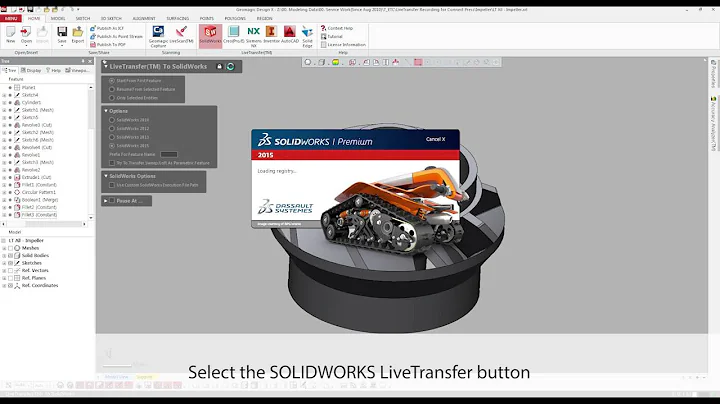Click the feature tree scroll down arrow

click(x=90, y=218)
